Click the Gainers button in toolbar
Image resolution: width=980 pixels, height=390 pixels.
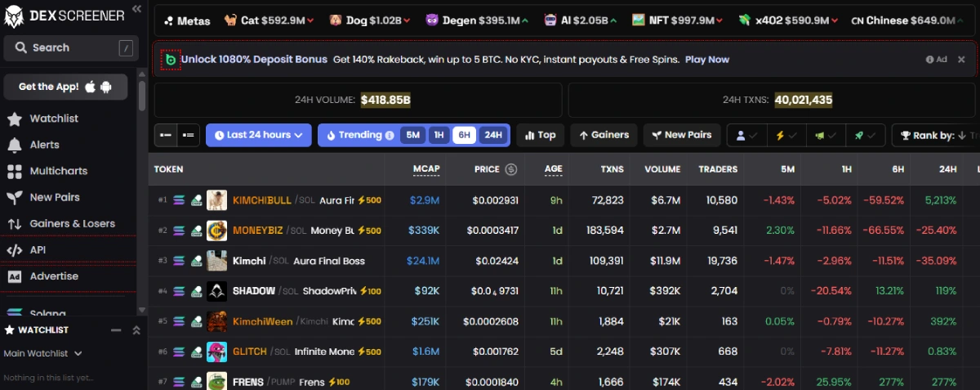click(604, 135)
